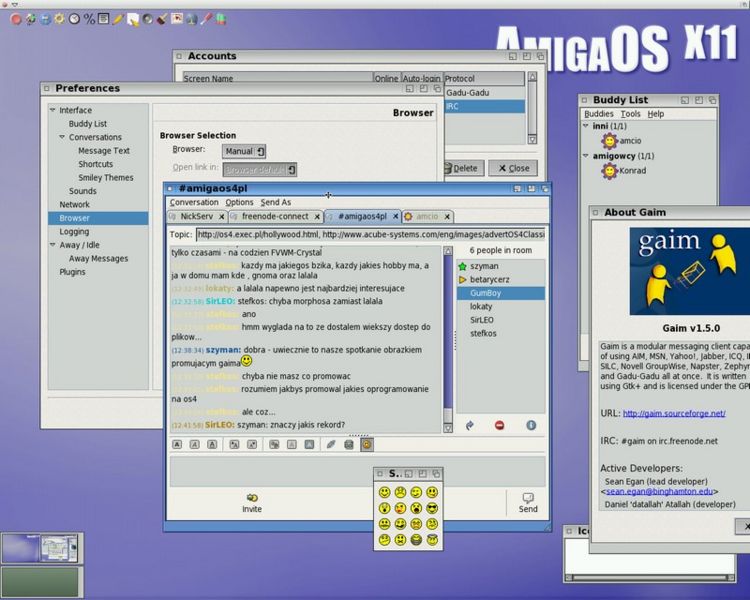Open the smiley insert button in formatting toolbar
Screen dimensions: 750x600
tap(366, 443)
